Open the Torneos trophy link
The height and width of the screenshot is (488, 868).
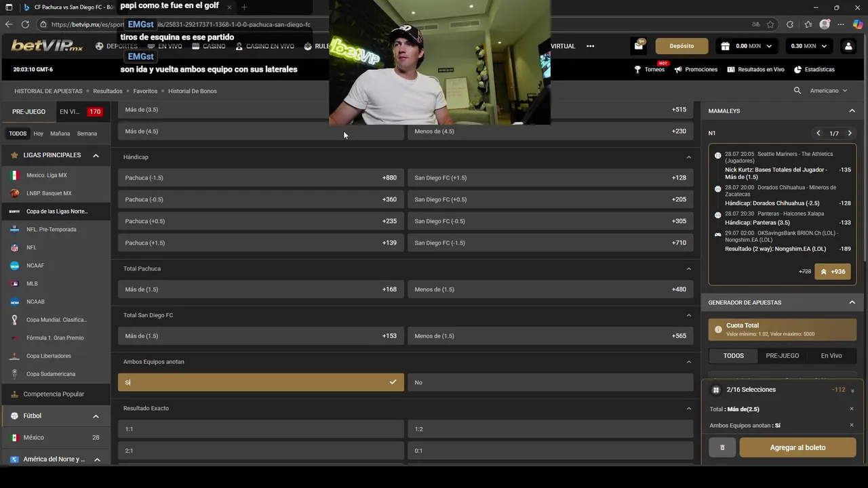650,69
